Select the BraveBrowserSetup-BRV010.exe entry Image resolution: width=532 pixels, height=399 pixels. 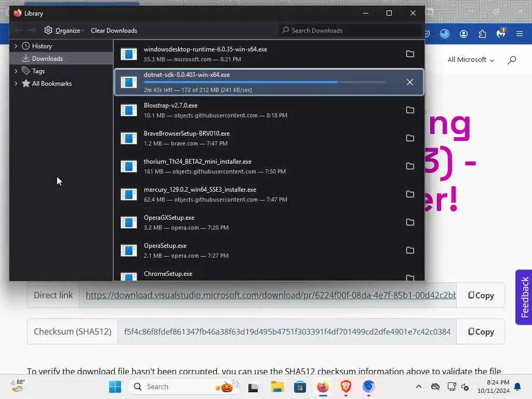(269, 138)
